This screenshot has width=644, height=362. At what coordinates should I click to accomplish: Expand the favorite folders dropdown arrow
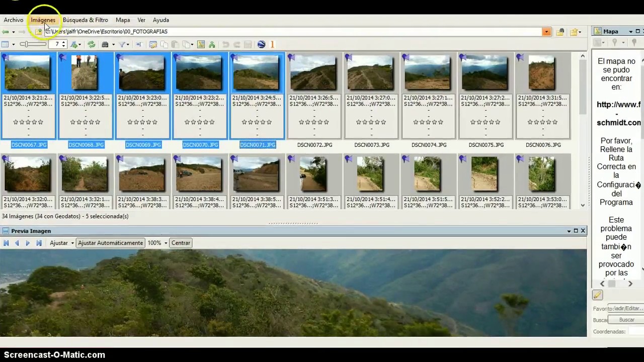pyautogui.click(x=580, y=32)
